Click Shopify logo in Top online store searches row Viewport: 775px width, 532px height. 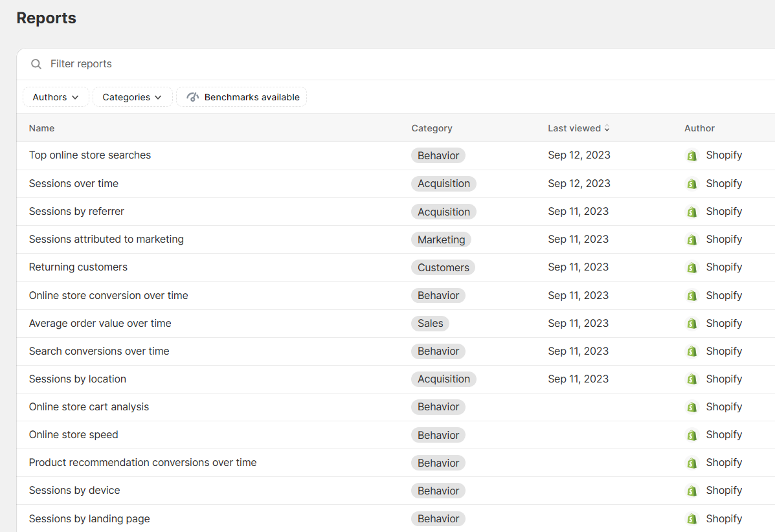click(692, 155)
